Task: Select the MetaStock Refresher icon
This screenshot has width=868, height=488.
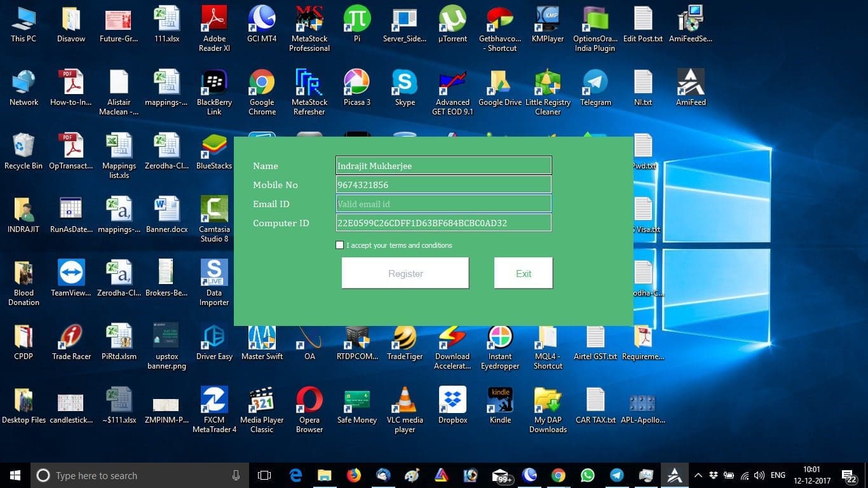Action: [309, 92]
